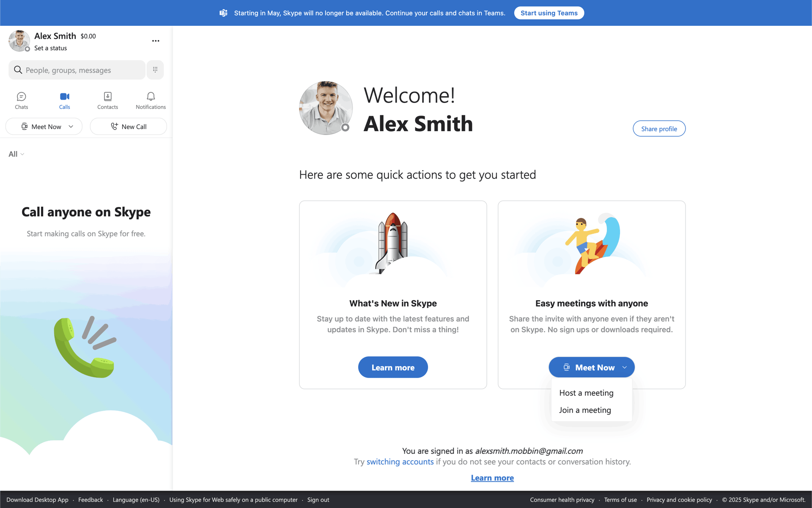Open the dial pad icon beside search
Screen dimensions: 812x508
coord(155,70)
